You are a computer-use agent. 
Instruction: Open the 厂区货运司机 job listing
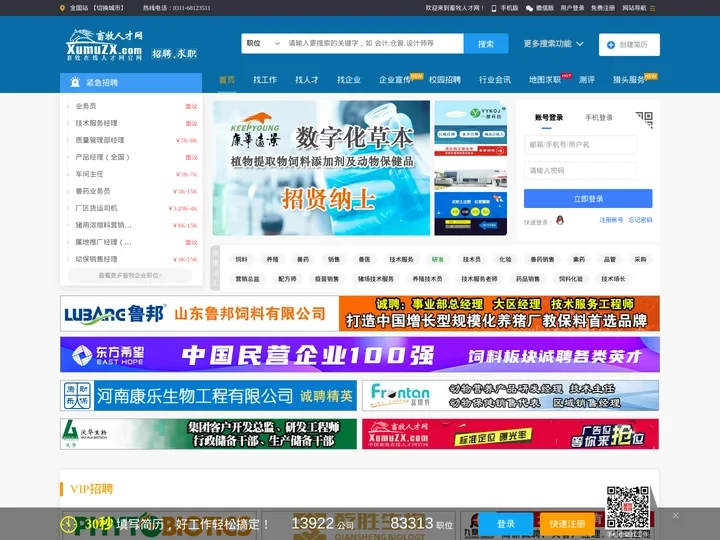coord(96,208)
